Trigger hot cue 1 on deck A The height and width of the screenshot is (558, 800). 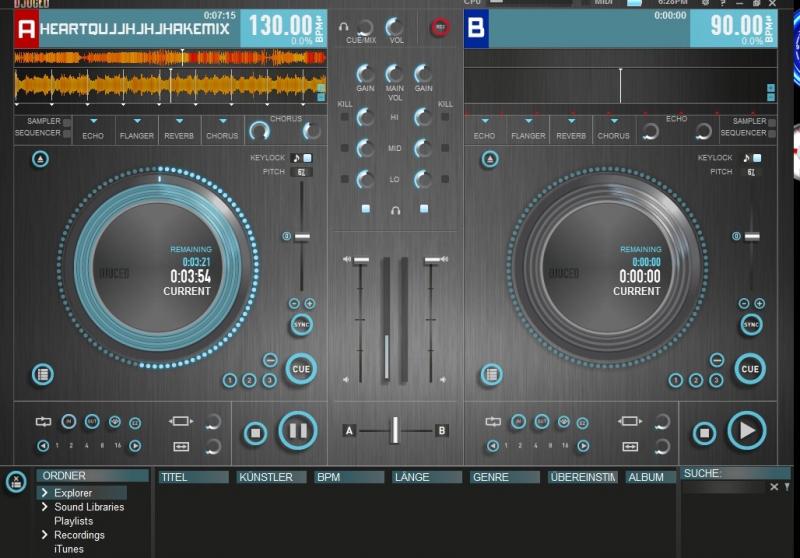click(230, 380)
